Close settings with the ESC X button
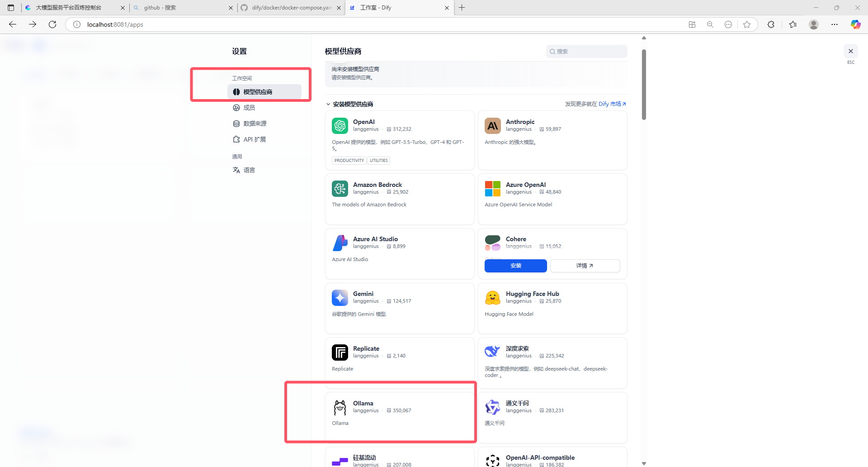This screenshot has width=868, height=467. point(850,51)
